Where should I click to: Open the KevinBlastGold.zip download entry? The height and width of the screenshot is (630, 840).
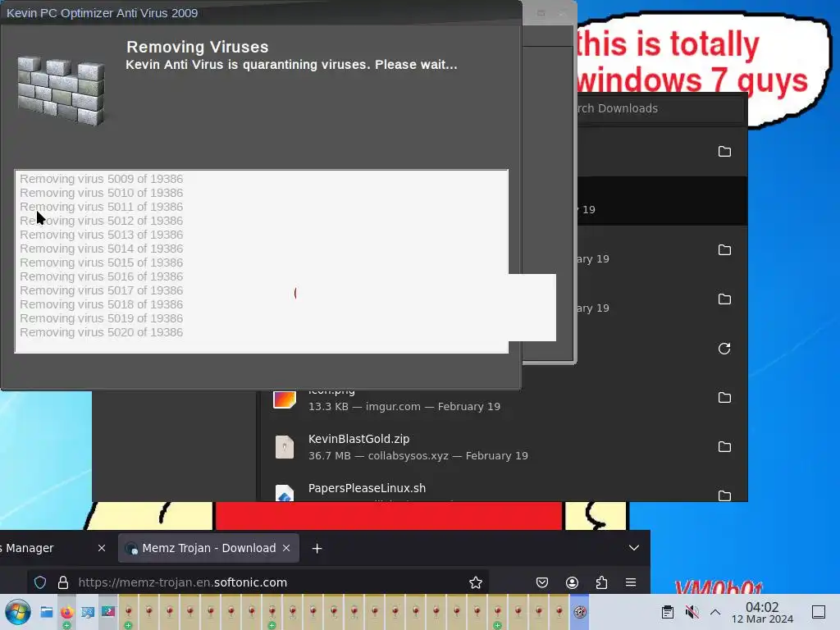coord(504,447)
